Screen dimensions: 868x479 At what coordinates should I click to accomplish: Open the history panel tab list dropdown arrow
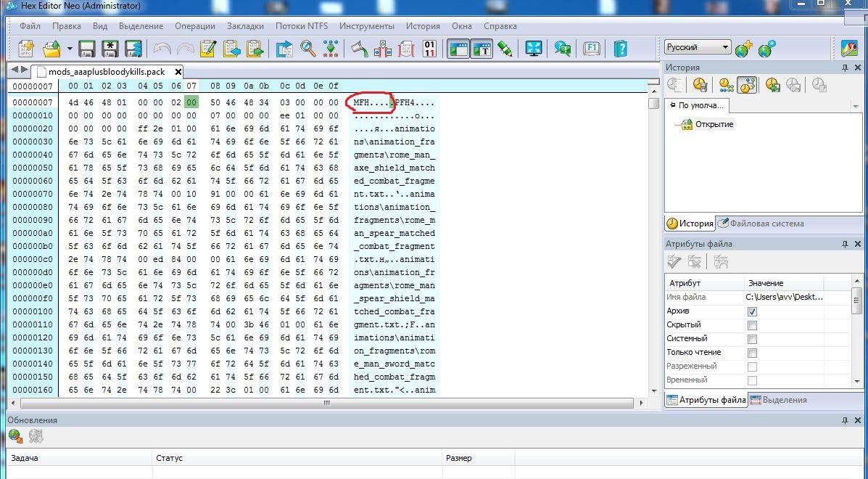coord(856,106)
